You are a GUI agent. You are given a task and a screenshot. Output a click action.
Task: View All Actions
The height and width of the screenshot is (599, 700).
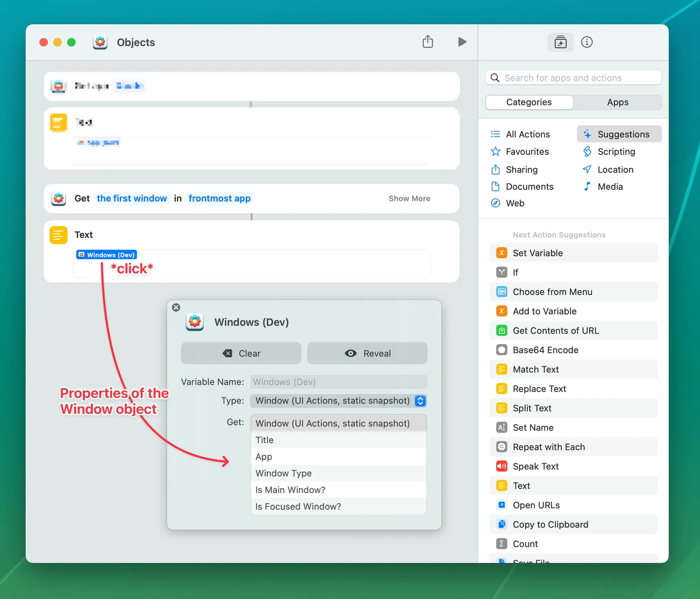(x=528, y=134)
